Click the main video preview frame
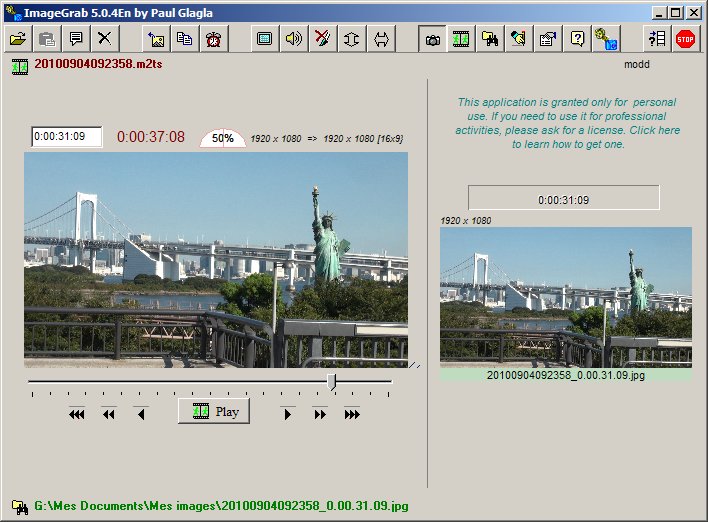 pos(216,260)
